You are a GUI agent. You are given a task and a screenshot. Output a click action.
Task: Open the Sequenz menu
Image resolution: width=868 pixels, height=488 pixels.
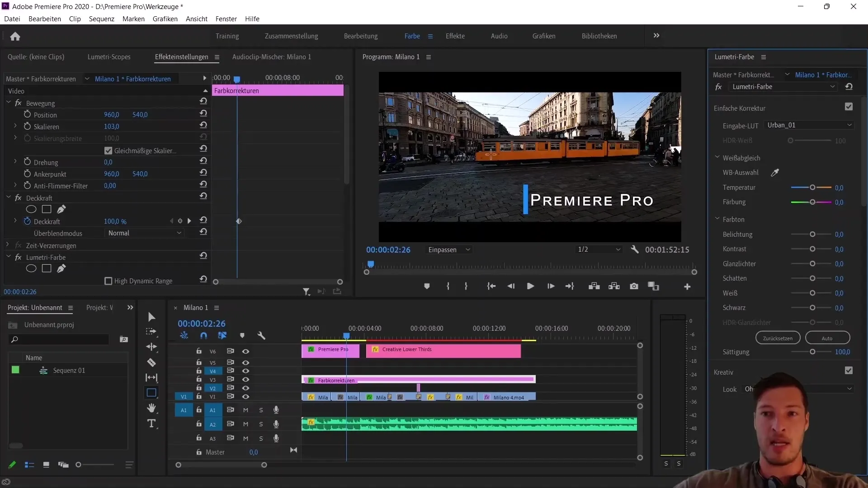[101, 19]
